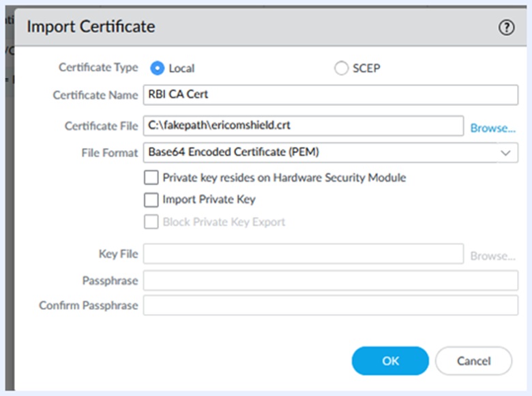Click the File Format chevron arrow
The image size is (532, 396).
(x=505, y=153)
